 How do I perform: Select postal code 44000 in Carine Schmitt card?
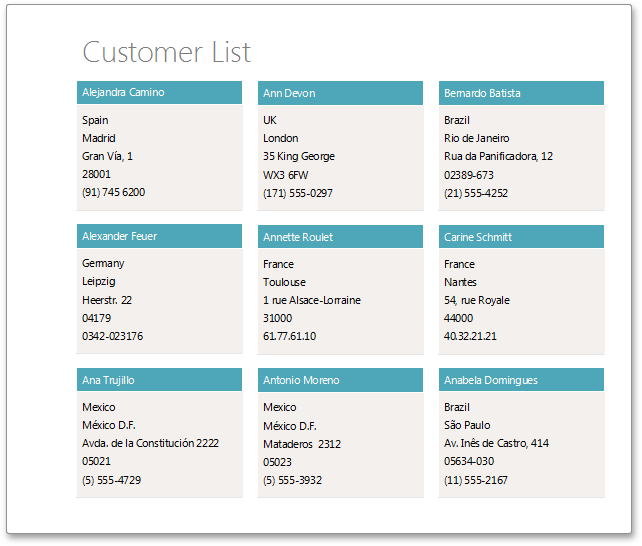458,318
